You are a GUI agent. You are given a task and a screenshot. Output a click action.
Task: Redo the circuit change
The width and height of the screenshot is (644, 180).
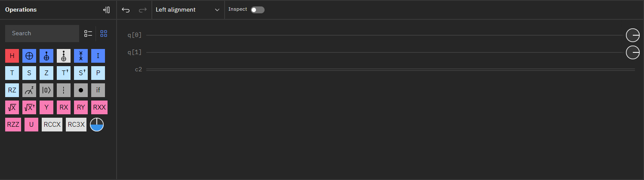pos(142,10)
